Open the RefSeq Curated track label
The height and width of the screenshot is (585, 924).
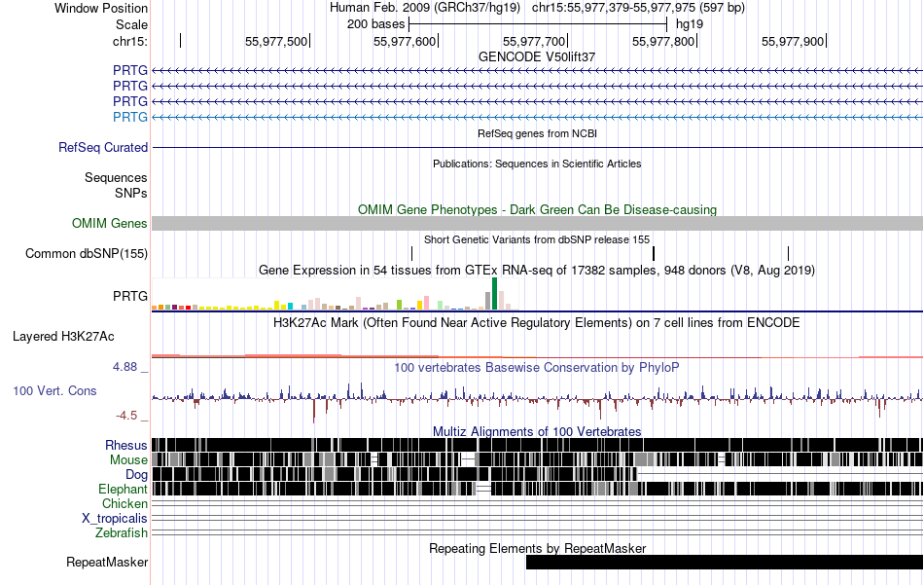click(102, 147)
